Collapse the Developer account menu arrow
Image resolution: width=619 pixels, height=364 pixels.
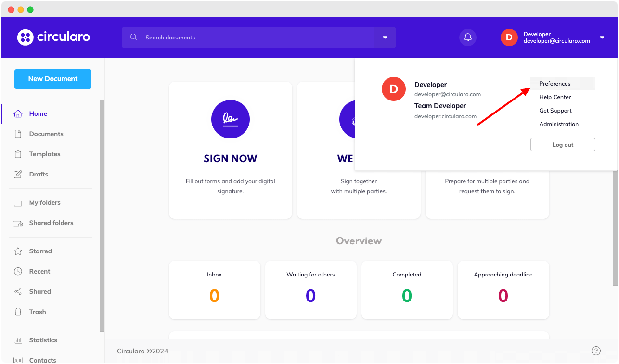[602, 38]
